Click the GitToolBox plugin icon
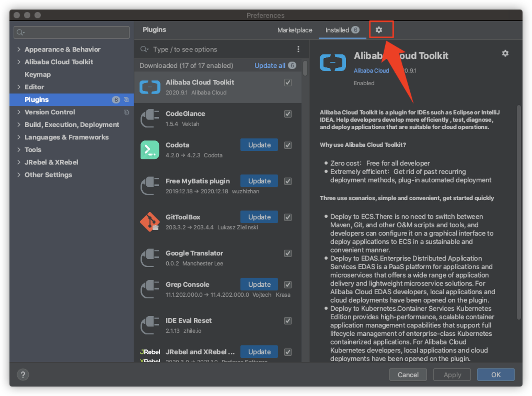 150,222
